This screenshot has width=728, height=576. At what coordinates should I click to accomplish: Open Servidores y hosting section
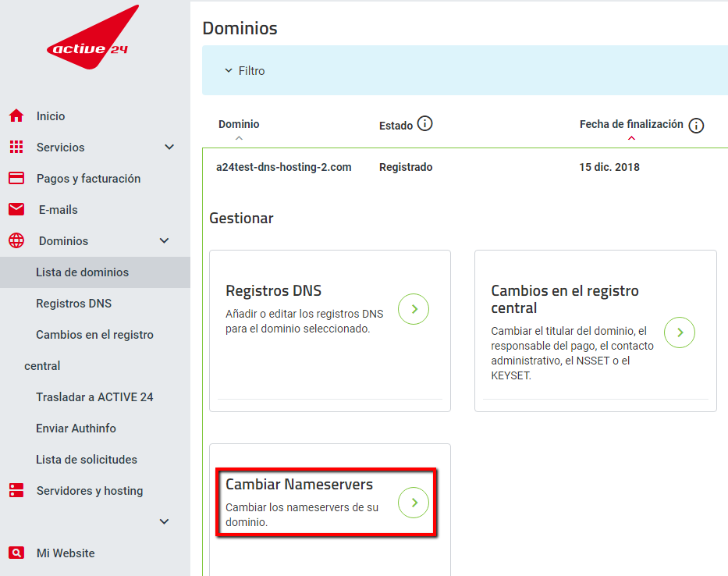90,490
